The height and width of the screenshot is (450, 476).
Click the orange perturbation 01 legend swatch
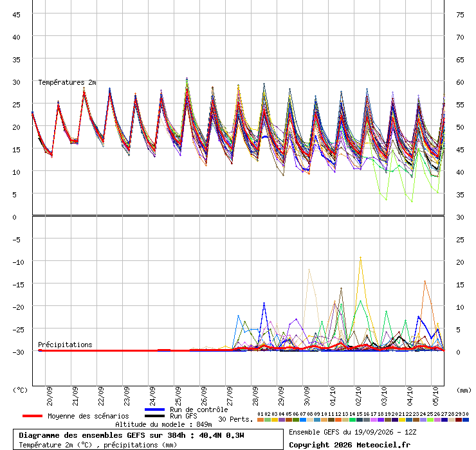(x=260, y=420)
